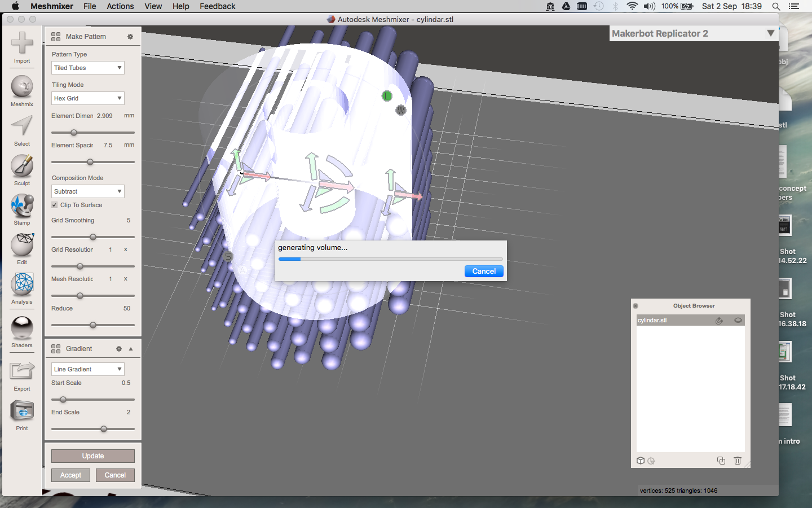The height and width of the screenshot is (508, 812).
Task: Open the Actions menu
Action: coord(120,6)
